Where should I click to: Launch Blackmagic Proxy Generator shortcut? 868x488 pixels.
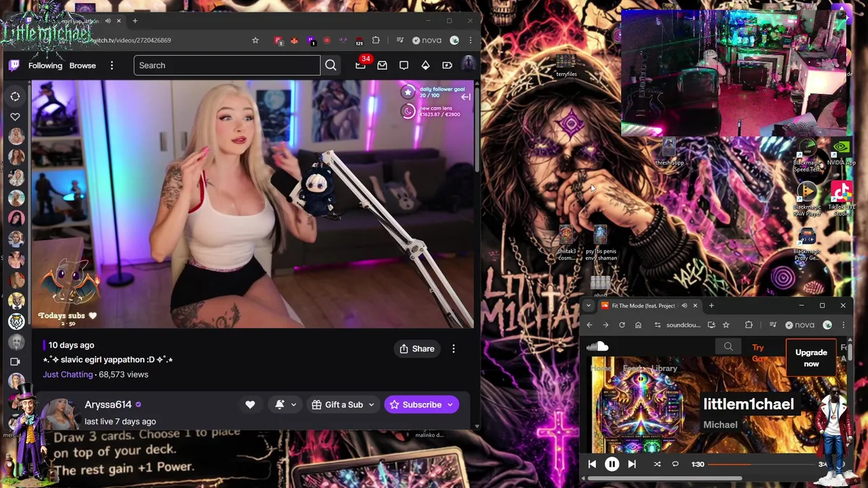click(806, 245)
